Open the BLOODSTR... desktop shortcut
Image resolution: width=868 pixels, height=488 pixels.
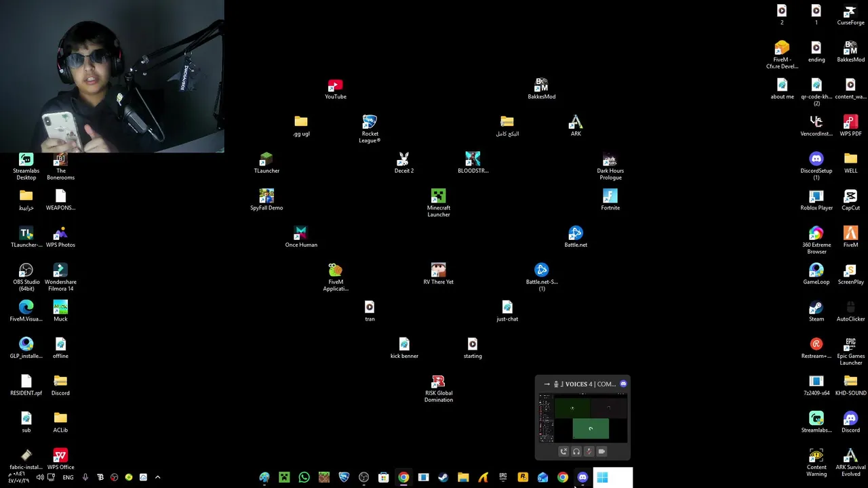[x=473, y=163]
